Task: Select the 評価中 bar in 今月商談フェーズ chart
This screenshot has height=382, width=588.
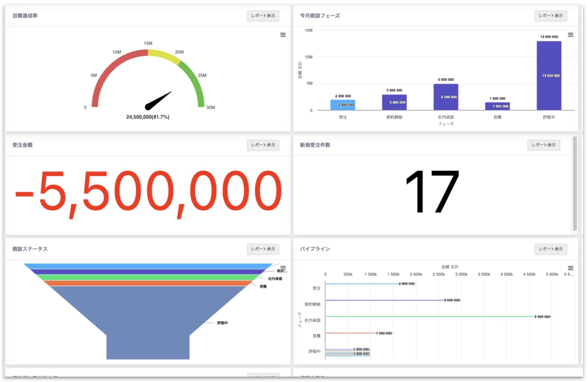Action: (549, 75)
